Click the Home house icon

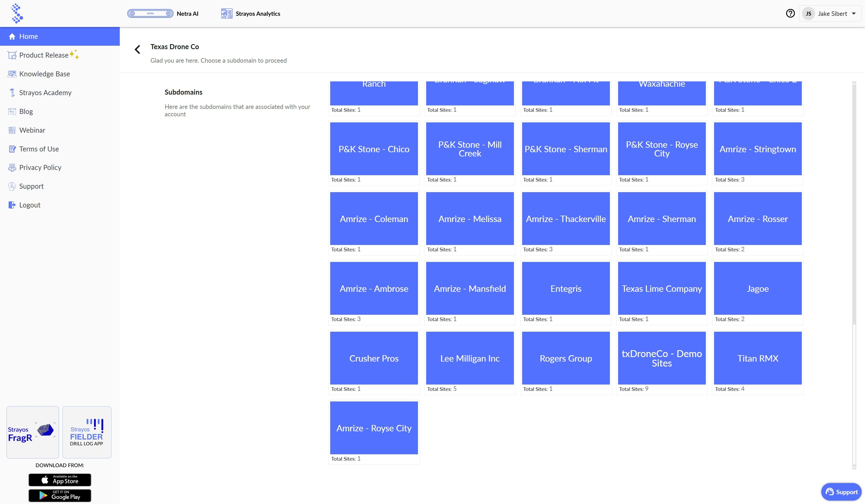pos(12,36)
